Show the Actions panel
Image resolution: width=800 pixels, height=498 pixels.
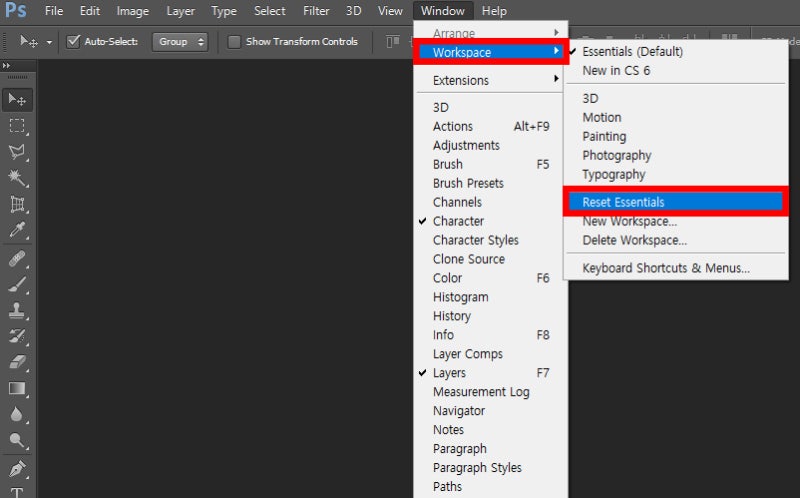click(x=490, y=127)
